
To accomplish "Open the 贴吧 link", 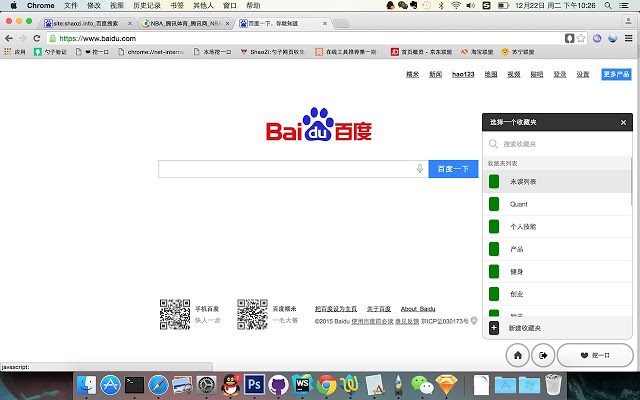I will [x=536, y=74].
